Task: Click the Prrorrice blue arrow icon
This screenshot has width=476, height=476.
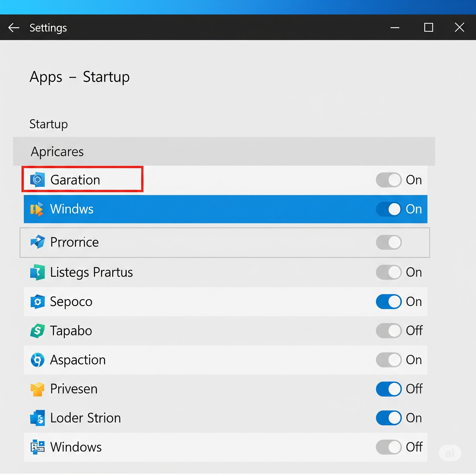Action: [x=37, y=242]
